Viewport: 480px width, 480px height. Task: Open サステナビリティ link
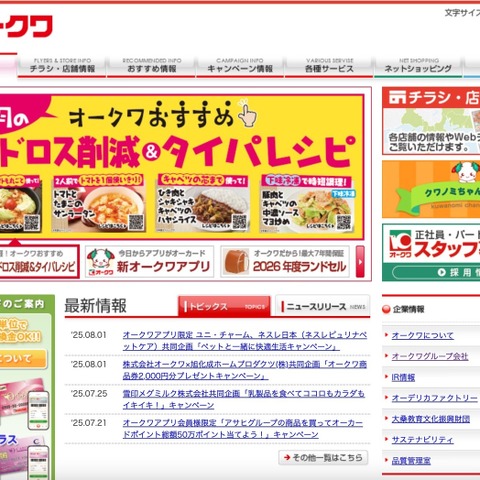[x=422, y=440]
